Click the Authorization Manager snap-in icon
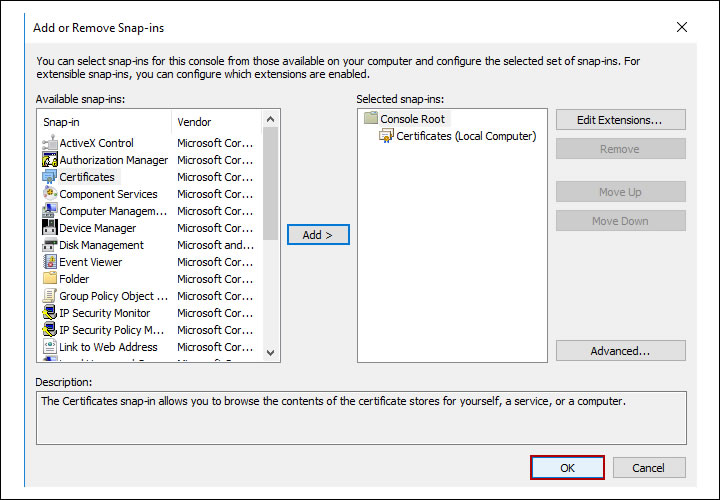 click(x=50, y=160)
